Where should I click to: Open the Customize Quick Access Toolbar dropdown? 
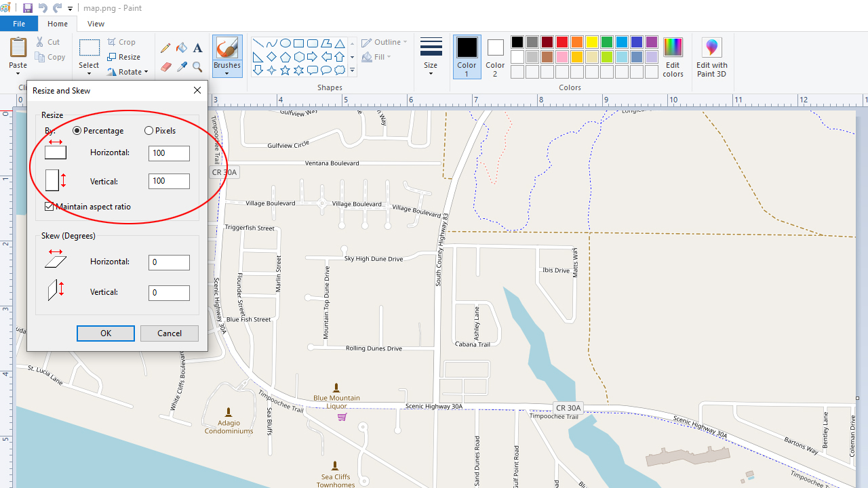(x=70, y=9)
